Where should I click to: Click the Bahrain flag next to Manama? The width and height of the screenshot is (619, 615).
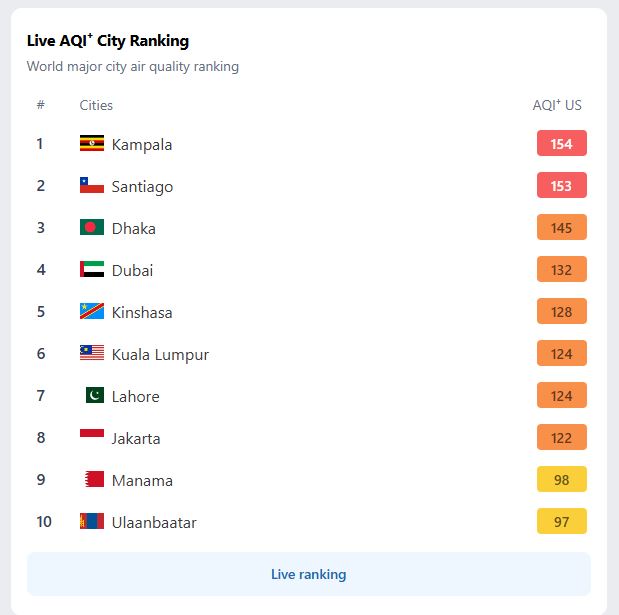(95, 479)
